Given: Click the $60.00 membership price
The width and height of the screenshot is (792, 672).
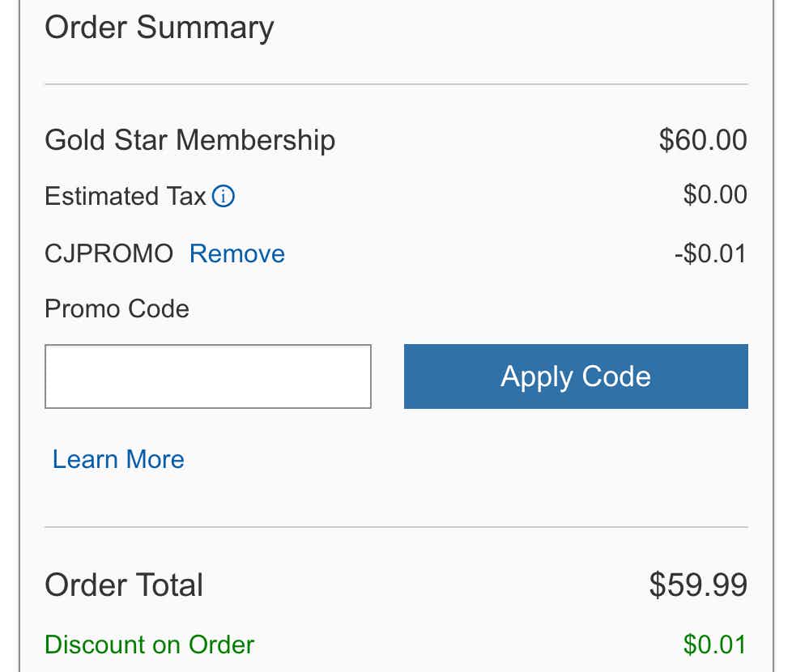Looking at the screenshot, I should pos(702,140).
